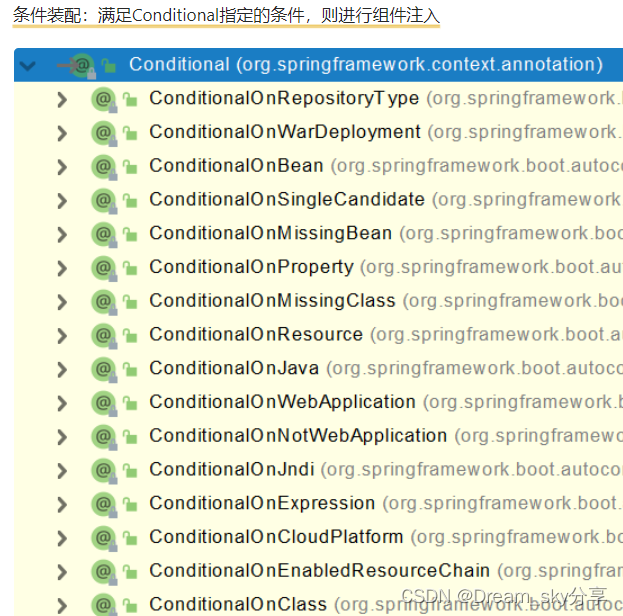Expand the ConditionalOnMissingBean node
This screenshot has width=623, height=616.
62,234
